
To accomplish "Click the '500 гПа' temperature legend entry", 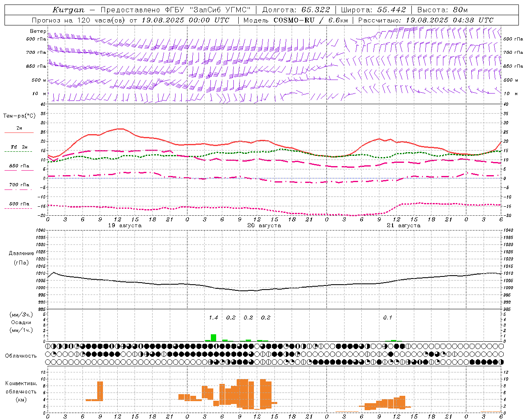I will tap(19, 204).
